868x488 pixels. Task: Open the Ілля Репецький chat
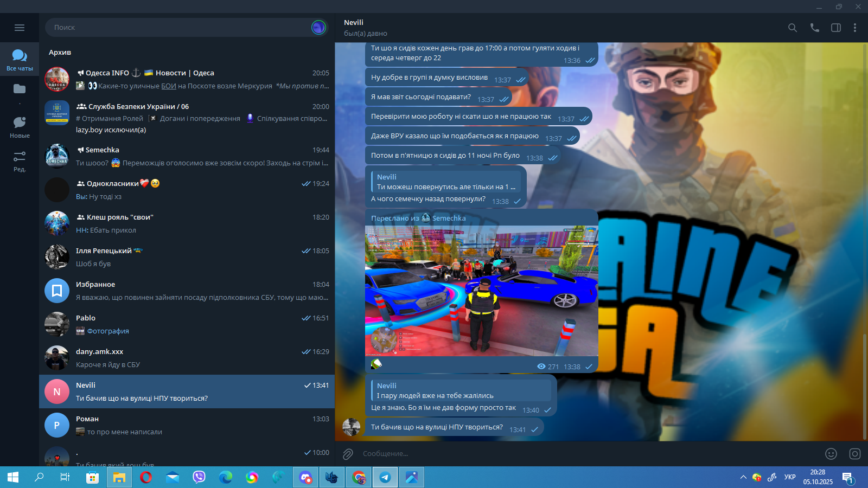[187, 257]
